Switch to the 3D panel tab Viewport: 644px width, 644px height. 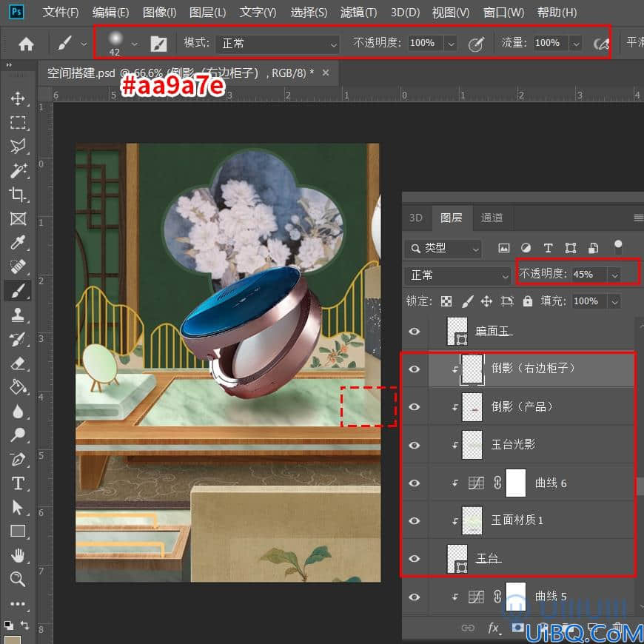[416, 218]
